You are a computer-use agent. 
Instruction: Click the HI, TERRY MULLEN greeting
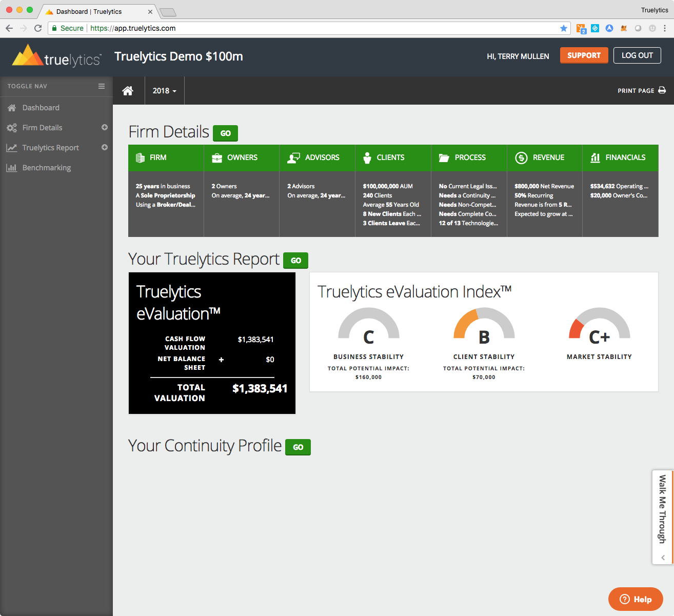click(x=518, y=56)
